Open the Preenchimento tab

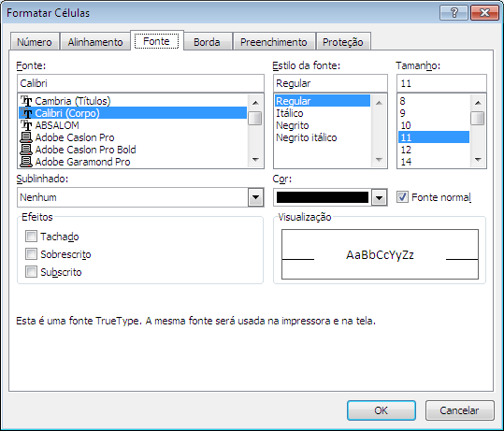274,42
